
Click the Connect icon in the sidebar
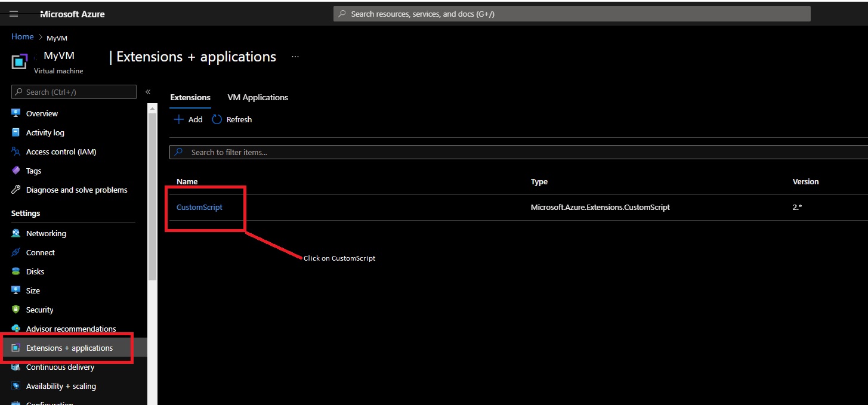pyautogui.click(x=17, y=252)
